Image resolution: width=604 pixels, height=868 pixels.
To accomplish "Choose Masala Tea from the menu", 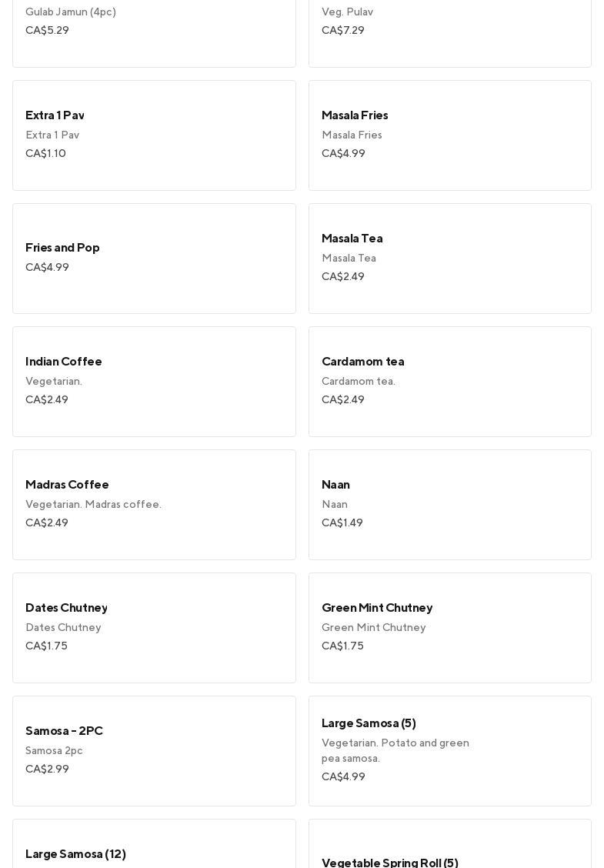I will click(x=449, y=259).
